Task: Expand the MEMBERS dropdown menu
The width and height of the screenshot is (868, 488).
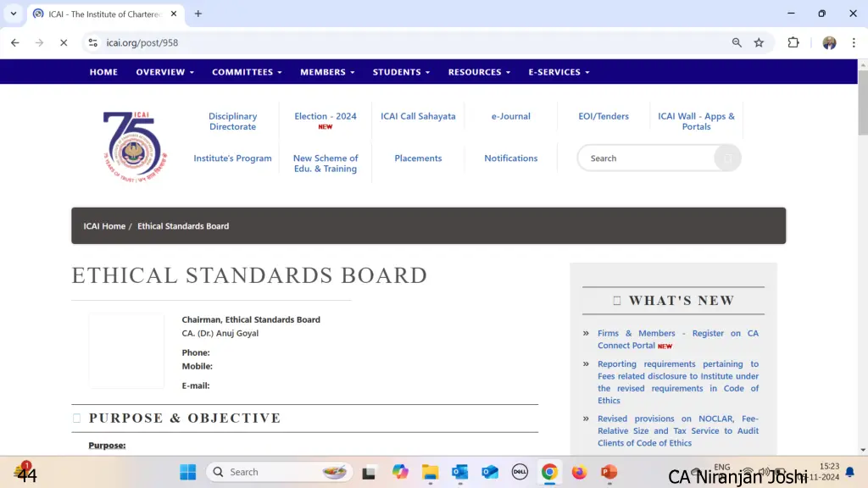Action: (x=327, y=72)
